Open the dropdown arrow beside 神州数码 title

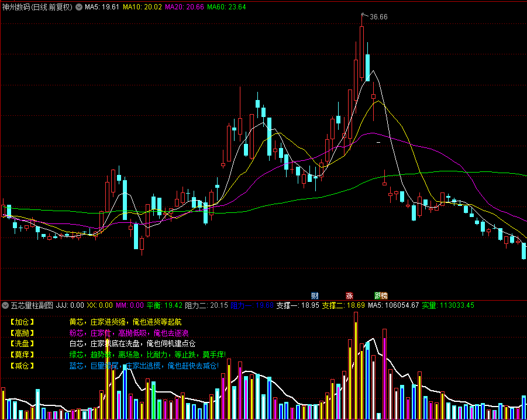pos(79,7)
